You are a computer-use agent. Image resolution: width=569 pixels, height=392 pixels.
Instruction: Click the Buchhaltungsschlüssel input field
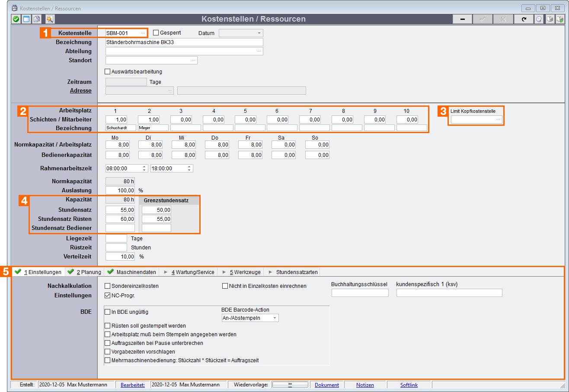coord(360,293)
